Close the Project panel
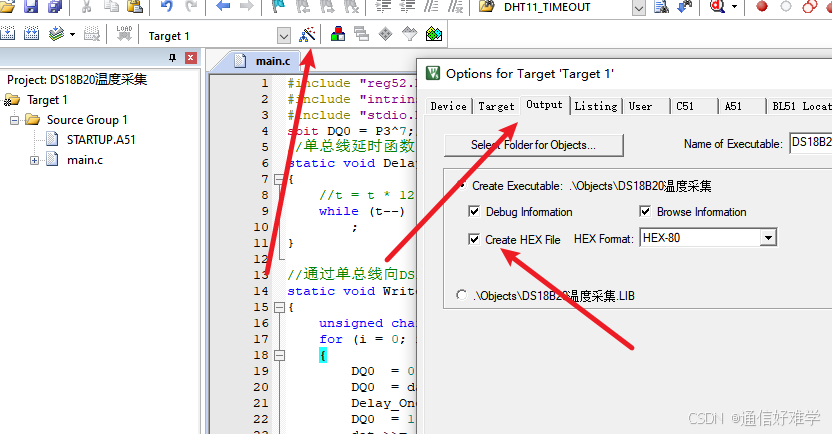 tap(191, 57)
